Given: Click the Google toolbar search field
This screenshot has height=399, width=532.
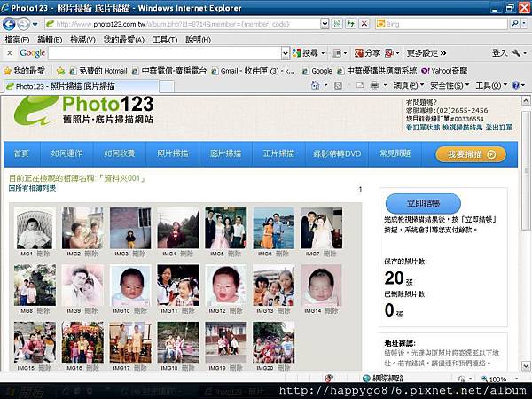Looking at the screenshot, I should tap(165, 53).
